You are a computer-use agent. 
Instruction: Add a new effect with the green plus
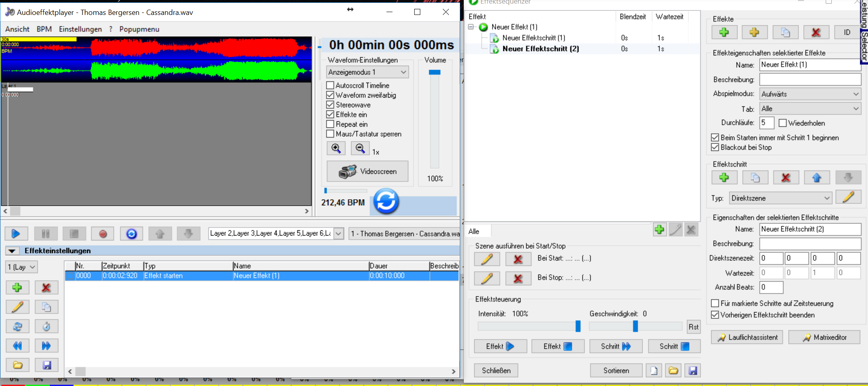click(724, 32)
